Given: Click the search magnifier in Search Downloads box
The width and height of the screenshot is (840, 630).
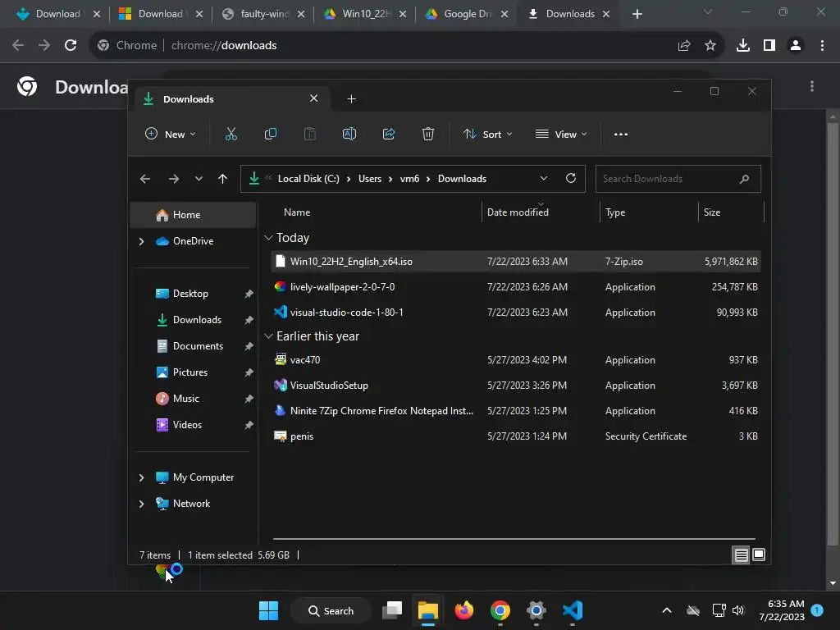Looking at the screenshot, I should click(744, 179).
